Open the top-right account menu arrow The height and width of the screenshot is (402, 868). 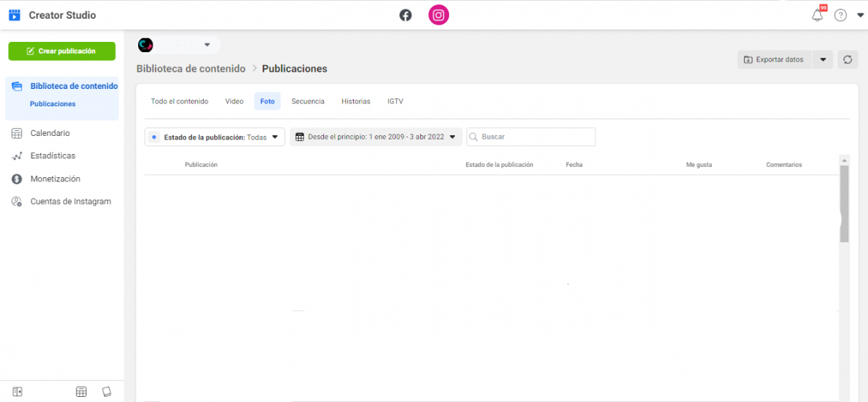859,15
